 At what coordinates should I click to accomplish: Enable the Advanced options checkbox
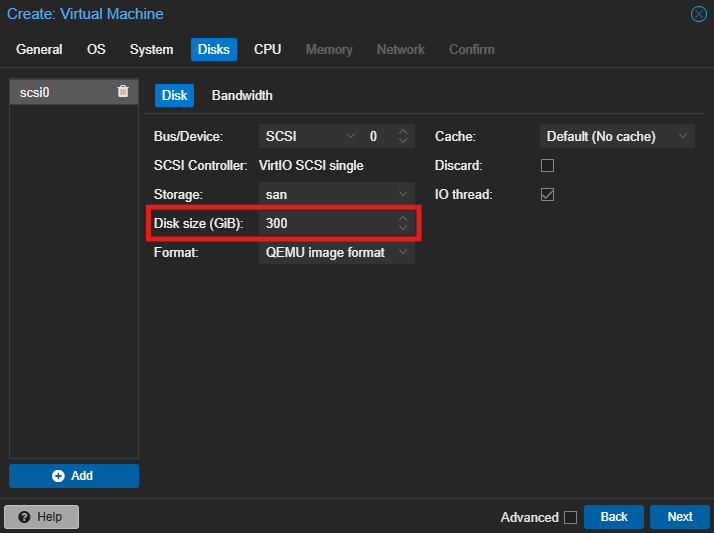[570, 518]
